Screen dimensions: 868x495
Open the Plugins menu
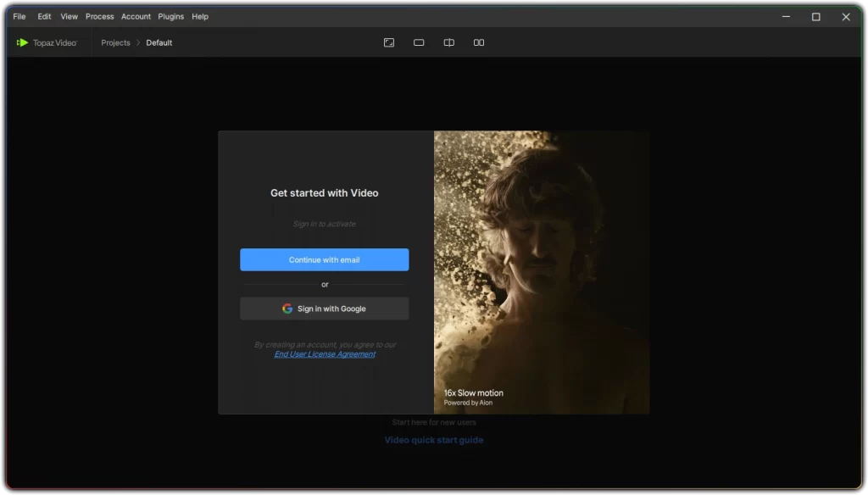pyautogui.click(x=170, y=16)
